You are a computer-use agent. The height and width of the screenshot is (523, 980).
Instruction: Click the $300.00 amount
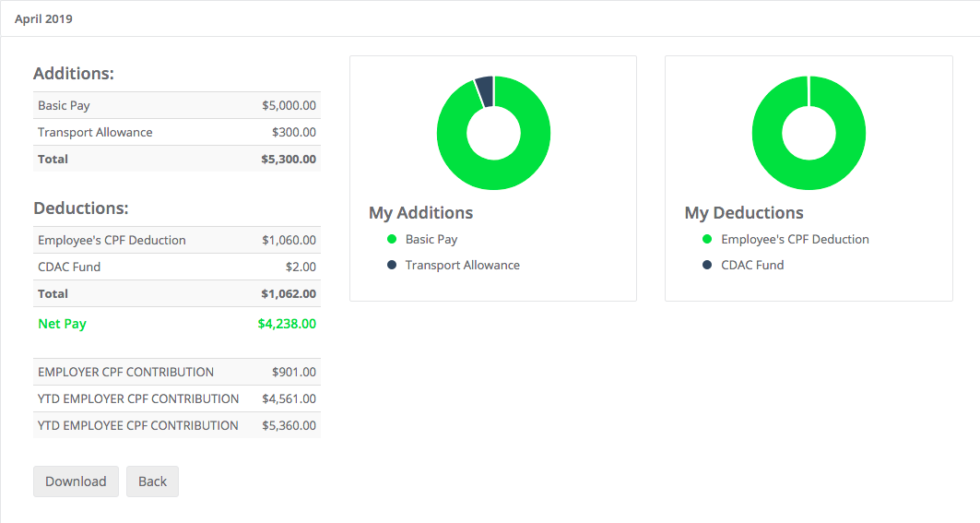(x=294, y=132)
